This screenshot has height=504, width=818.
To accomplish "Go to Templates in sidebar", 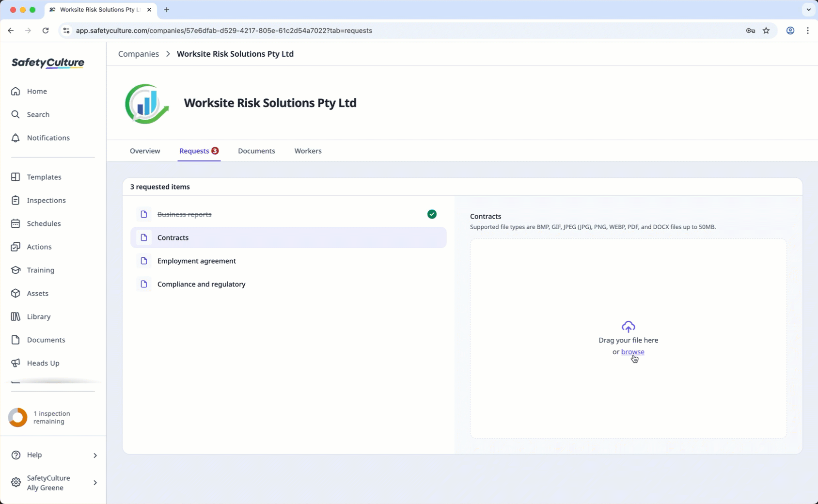I will tap(44, 177).
